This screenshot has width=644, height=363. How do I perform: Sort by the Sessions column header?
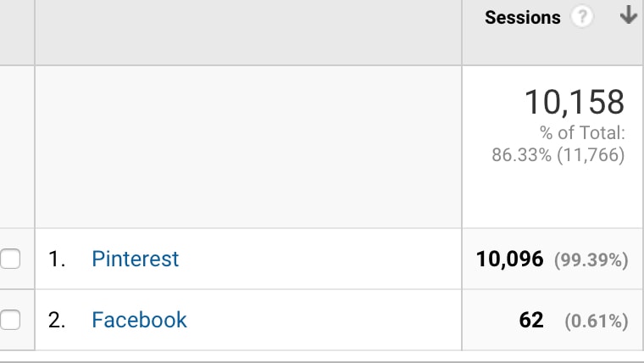[x=523, y=17]
